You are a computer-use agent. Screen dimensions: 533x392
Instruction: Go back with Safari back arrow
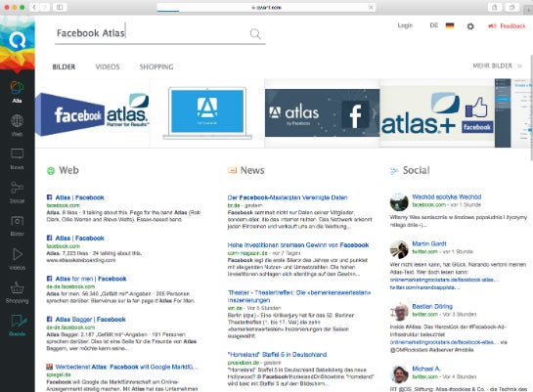[34, 7]
